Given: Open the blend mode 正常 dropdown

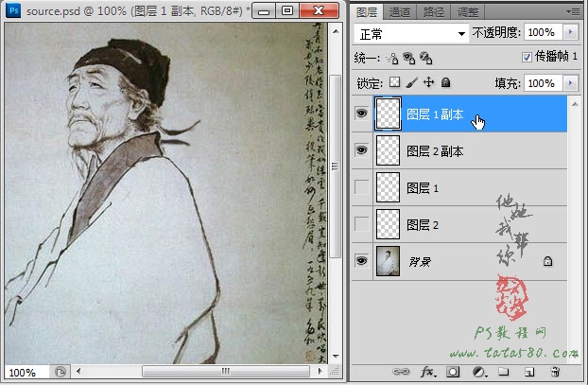Looking at the screenshot, I should pos(411,34).
